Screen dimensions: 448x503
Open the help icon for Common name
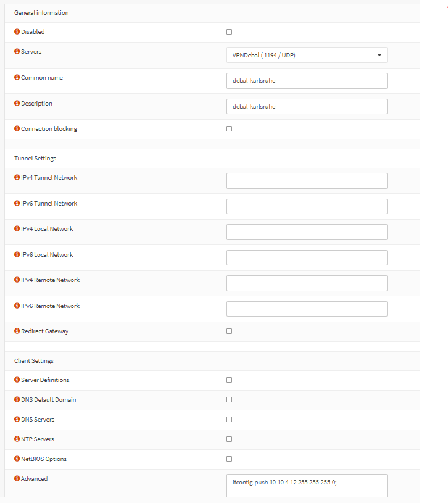(x=16, y=77)
